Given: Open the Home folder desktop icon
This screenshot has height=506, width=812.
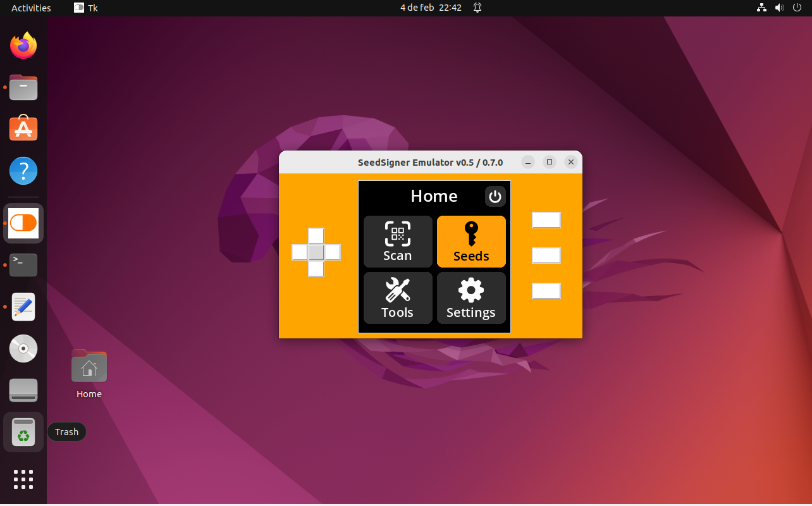Looking at the screenshot, I should [89, 374].
